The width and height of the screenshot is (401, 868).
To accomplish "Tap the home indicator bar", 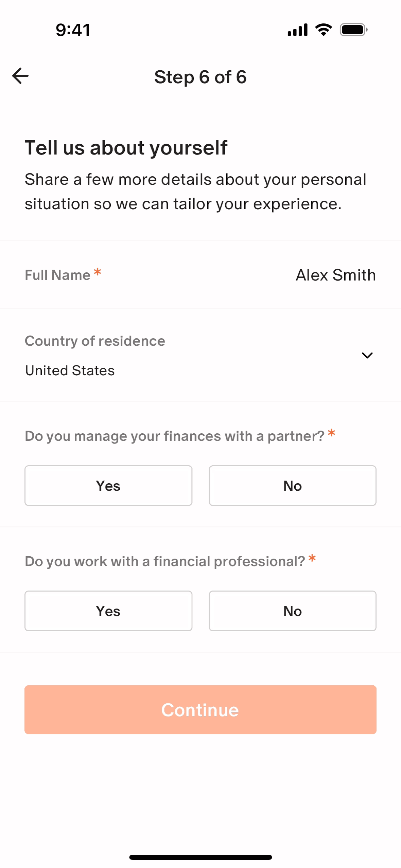I will coord(201,857).
